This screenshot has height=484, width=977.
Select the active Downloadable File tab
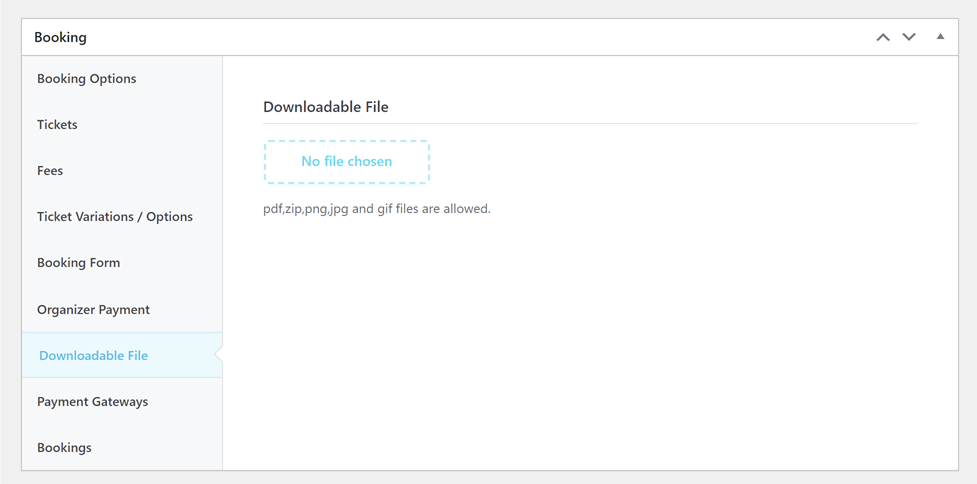point(93,356)
